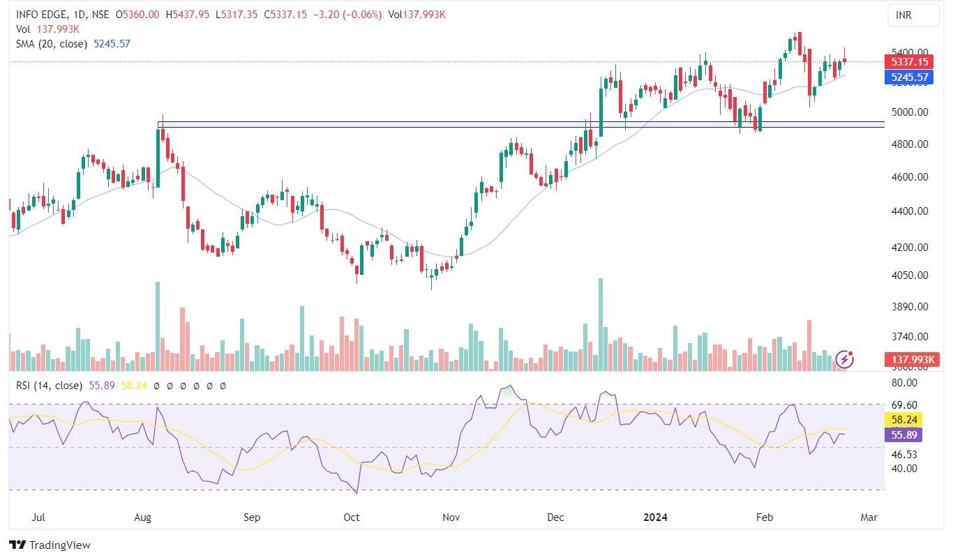
Task: Click the Feb label on time axis
Action: click(x=765, y=517)
